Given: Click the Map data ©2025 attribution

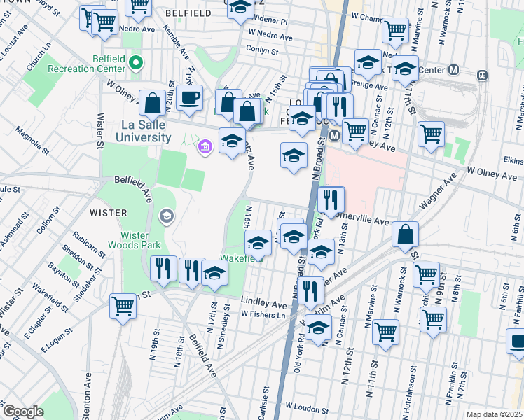Looking at the screenshot, I should tap(494, 414).
